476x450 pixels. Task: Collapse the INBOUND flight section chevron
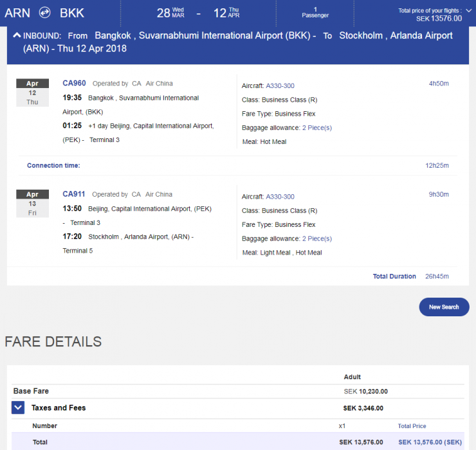tap(17, 36)
